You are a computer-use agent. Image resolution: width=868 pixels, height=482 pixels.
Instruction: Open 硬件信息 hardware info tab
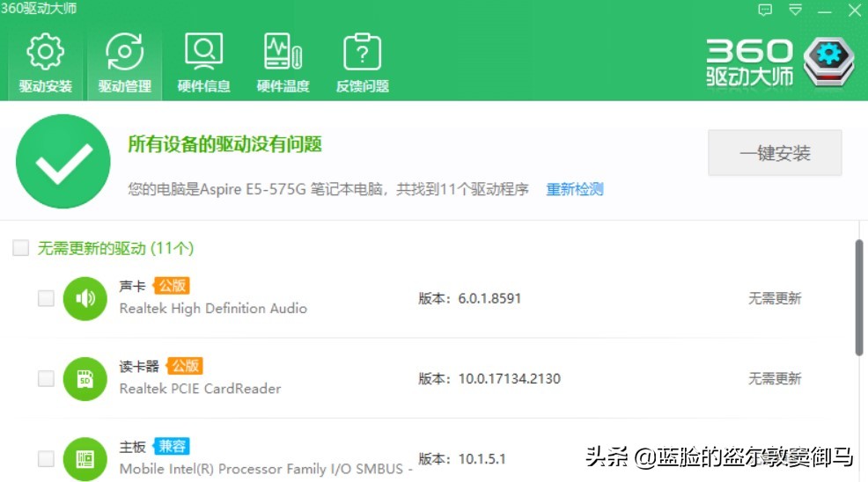203,63
